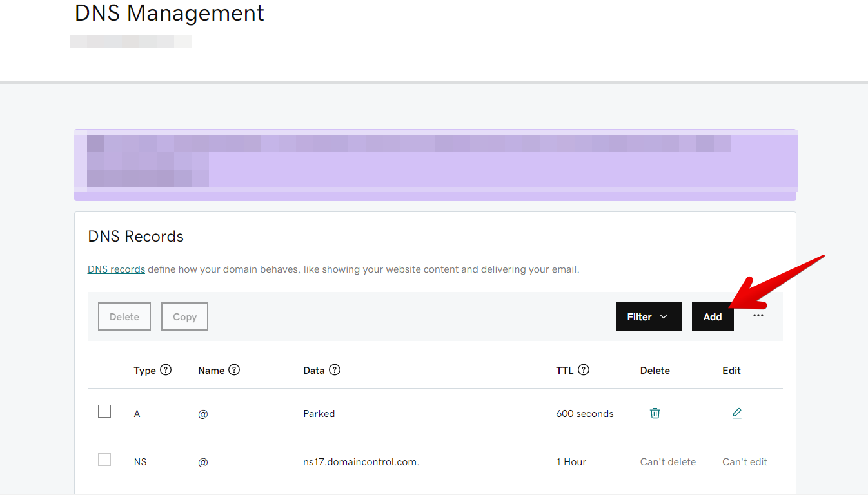
Task: Delete the A record using trash icon
Action: tap(655, 413)
